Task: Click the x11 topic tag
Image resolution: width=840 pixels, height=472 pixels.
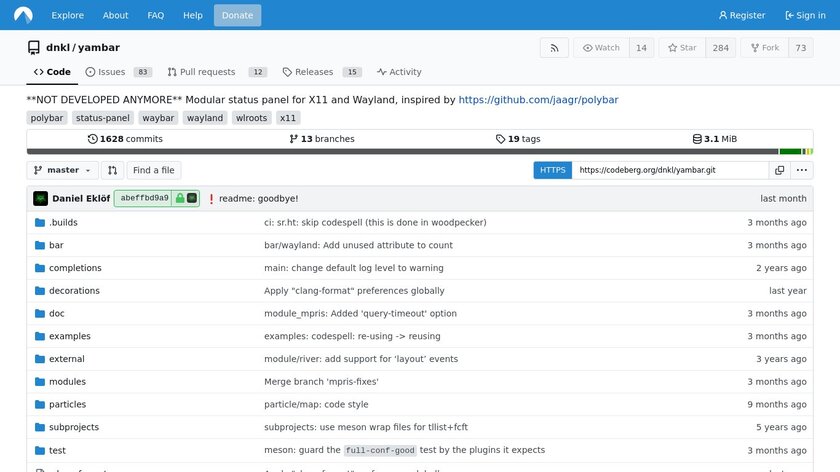Action: (x=288, y=118)
